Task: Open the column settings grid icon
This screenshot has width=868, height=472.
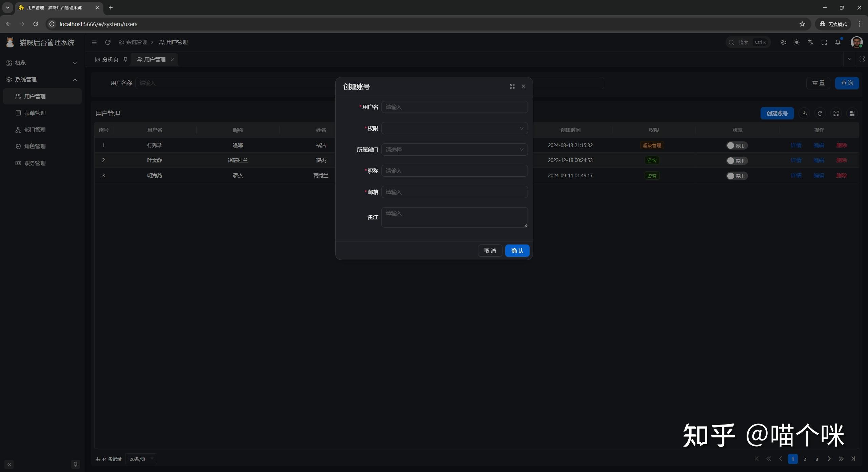Action: click(852, 113)
